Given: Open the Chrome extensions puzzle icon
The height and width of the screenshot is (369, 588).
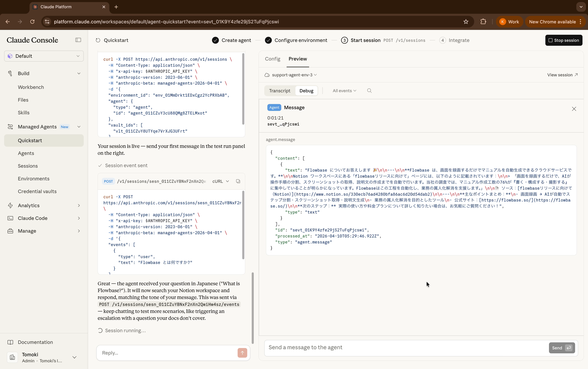Looking at the screenshot, I should 483,22.
